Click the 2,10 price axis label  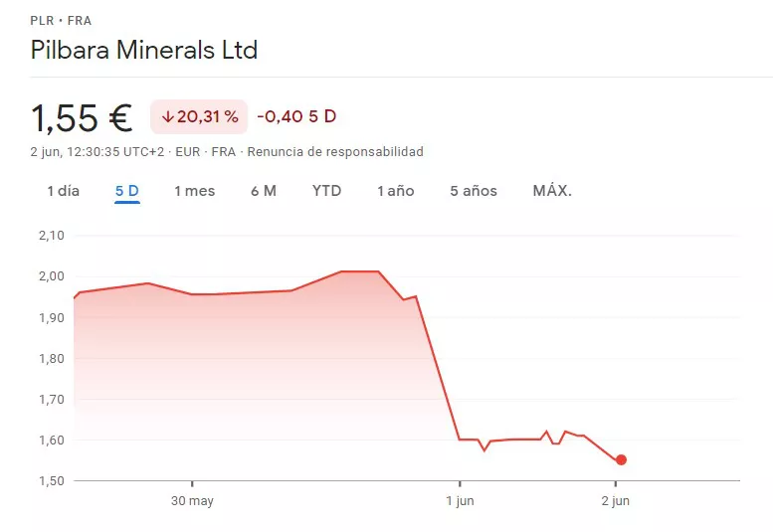49,236
